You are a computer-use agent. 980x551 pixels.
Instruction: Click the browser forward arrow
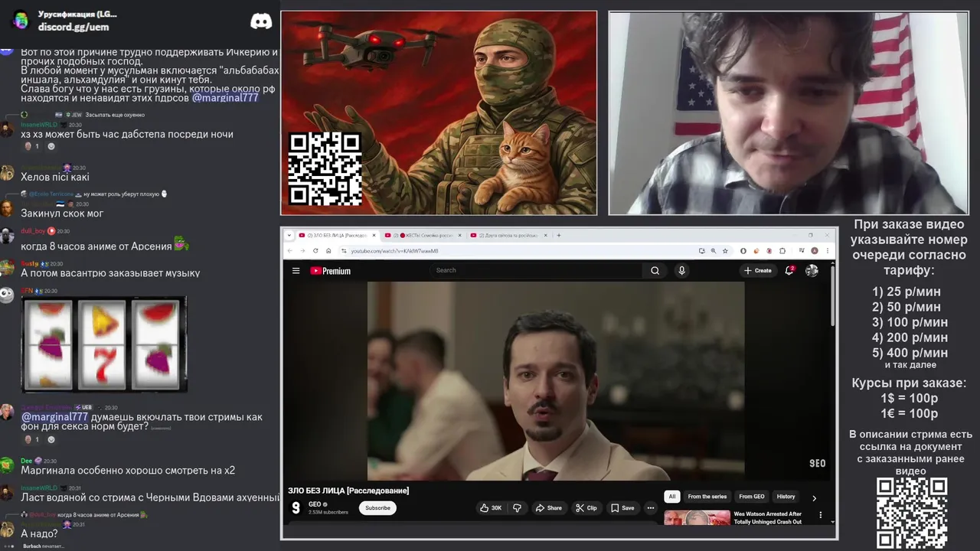pyautogui.click(x=302, y=251)
